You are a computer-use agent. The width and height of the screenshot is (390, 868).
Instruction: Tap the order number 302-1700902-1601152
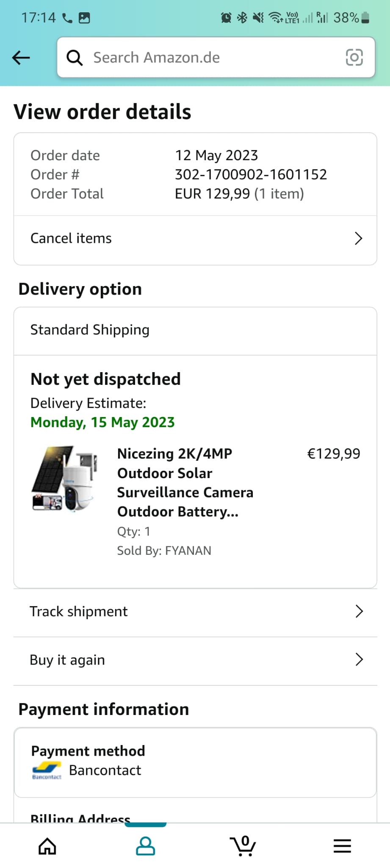click(x=251, y=175)
